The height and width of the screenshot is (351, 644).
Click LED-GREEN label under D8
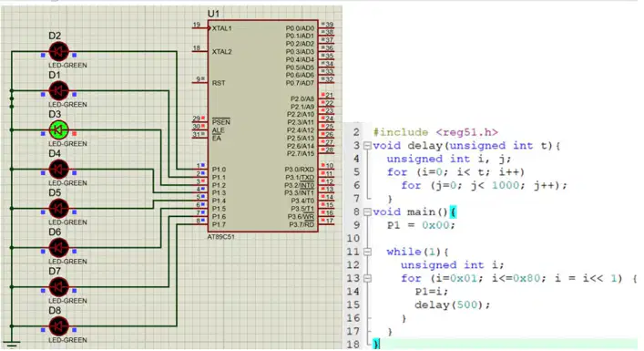point(67,340)
